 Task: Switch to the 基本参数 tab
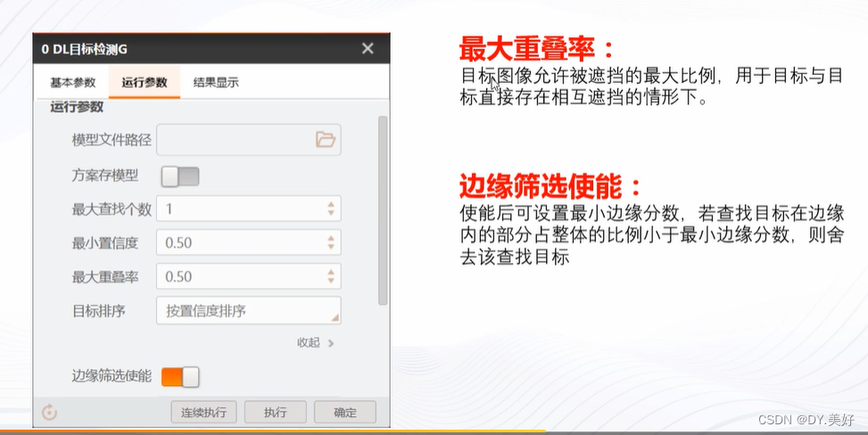point(72,83)
